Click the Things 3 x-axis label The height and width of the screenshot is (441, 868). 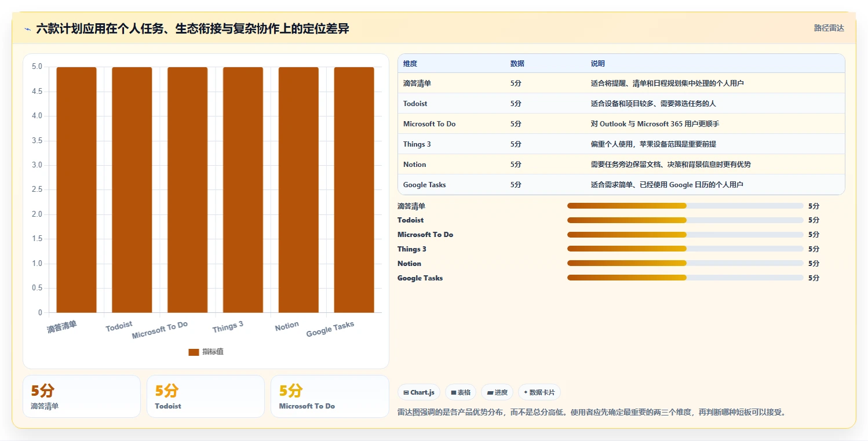(x=228, y=327)
